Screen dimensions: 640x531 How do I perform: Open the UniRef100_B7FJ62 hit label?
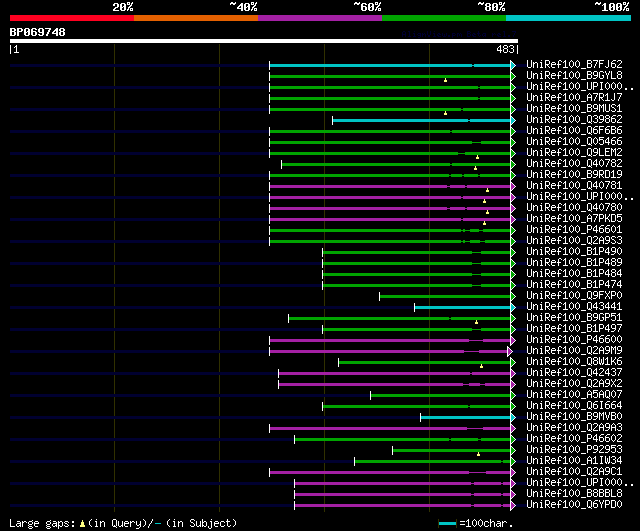tap(574, 64)
